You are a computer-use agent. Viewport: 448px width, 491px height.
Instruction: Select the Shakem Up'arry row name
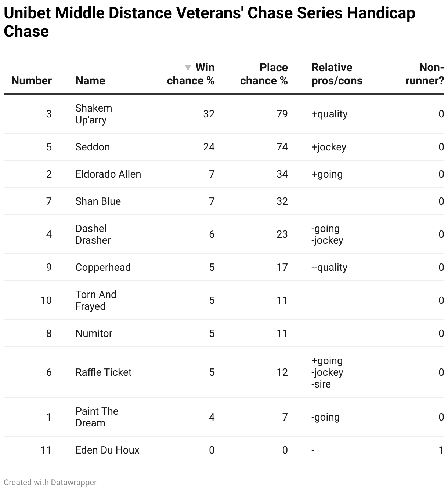point(94,114)
